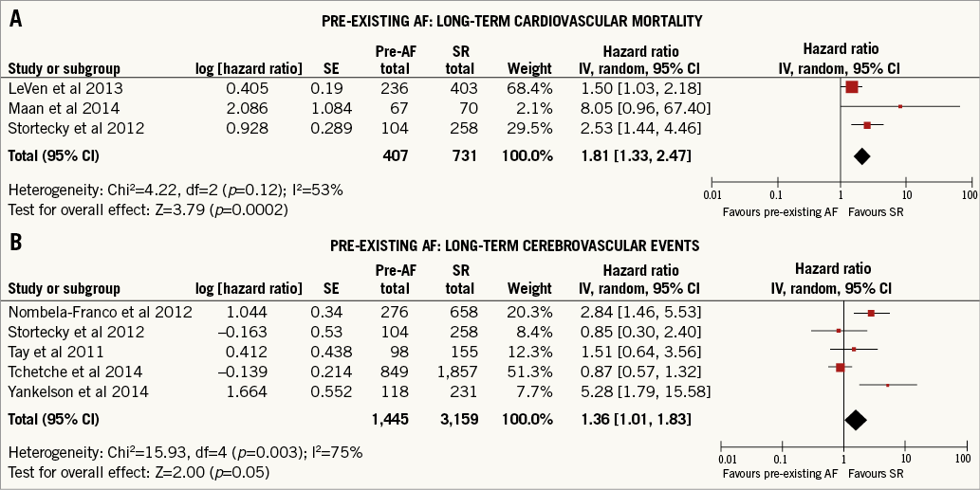Pick the Nombela-Franco red square marker

click(x=871, y=313)
